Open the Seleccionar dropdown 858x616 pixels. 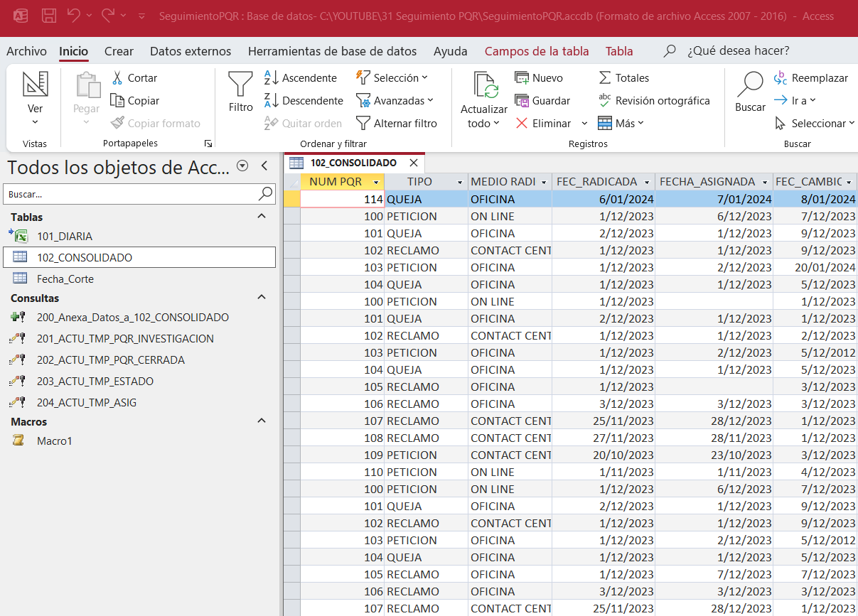click(815, 124)
